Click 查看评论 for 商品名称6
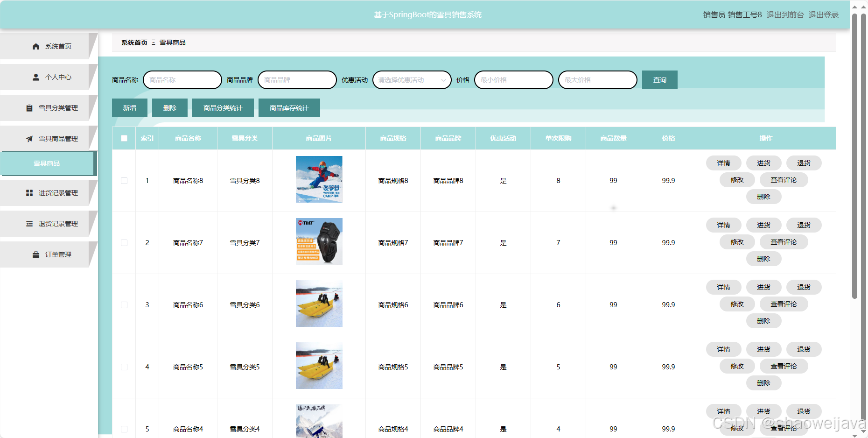Viewport: 868px width, 438px height. (784, 304)
